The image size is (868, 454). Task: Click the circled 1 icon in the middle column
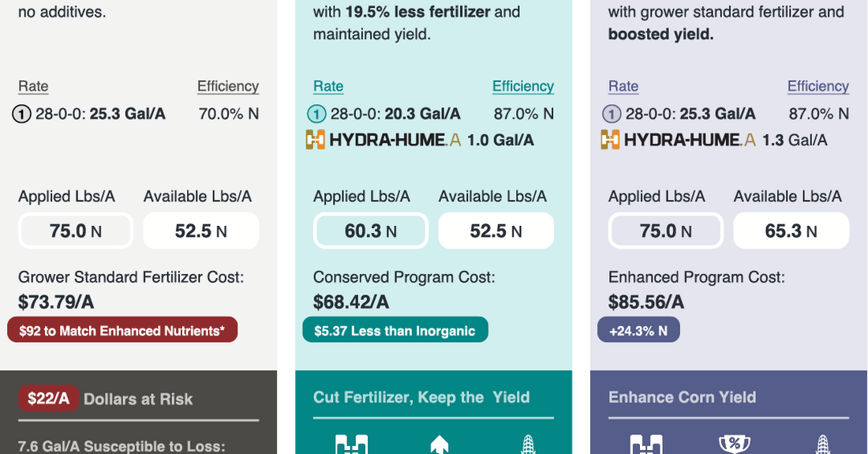click(x=316, y=114)
